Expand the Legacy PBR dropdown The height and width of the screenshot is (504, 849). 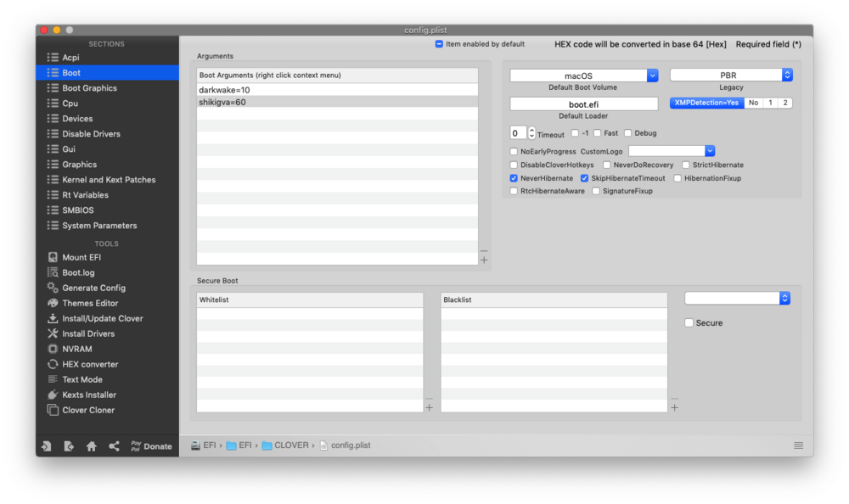pyautogui.click(x=786, y=76)
